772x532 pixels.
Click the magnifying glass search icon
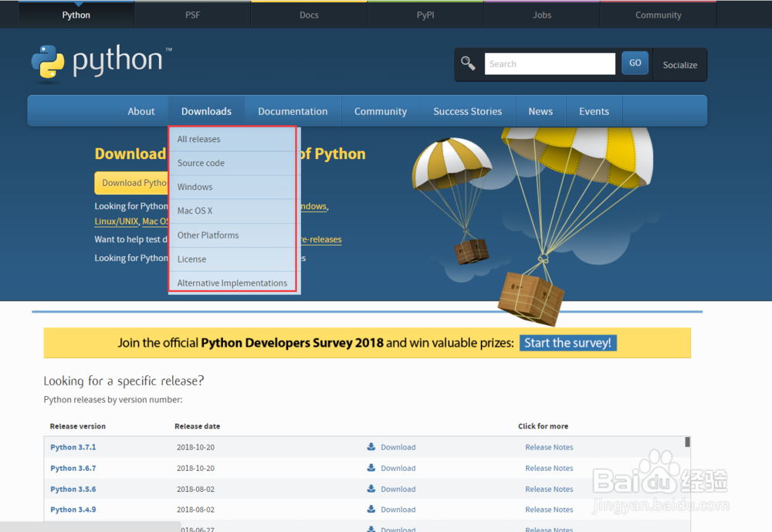[x=468, y=63]
